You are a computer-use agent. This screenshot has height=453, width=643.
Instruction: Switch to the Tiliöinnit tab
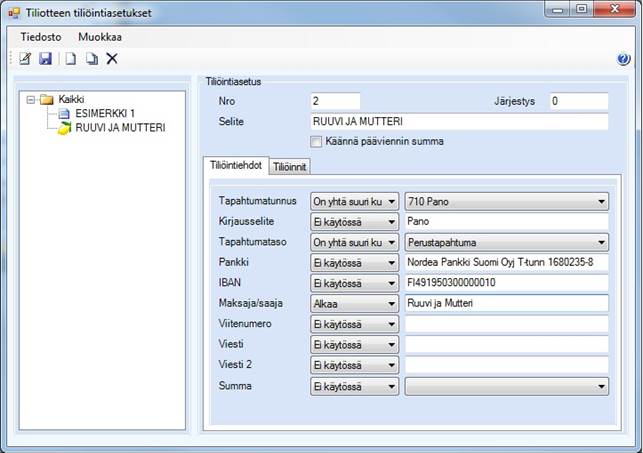point(290,166)
